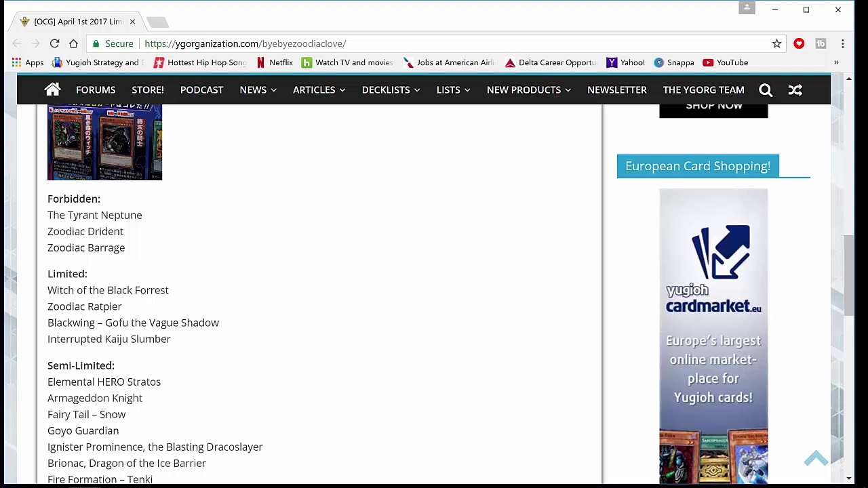Open Hottest Hip Hop Songs bookmark
The image size is (868, 488).
coord(199,62)
